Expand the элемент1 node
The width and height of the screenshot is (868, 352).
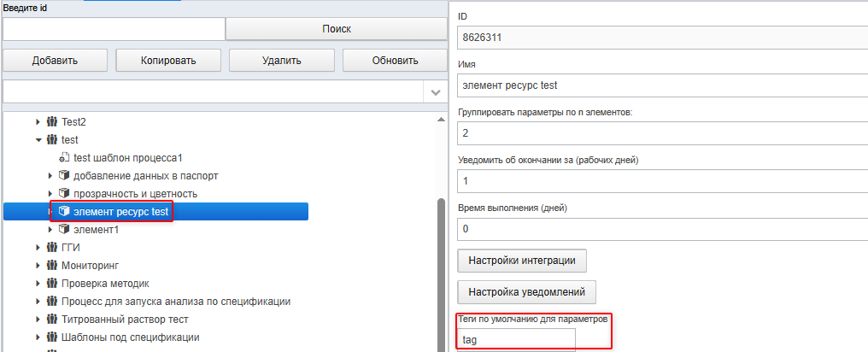51,230
